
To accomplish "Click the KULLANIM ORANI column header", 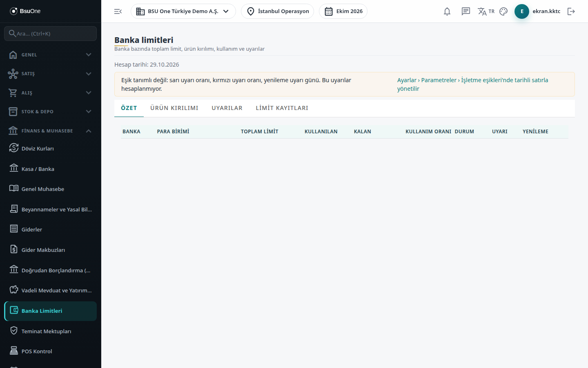I will pyautogui.click(x=428, y=132).
